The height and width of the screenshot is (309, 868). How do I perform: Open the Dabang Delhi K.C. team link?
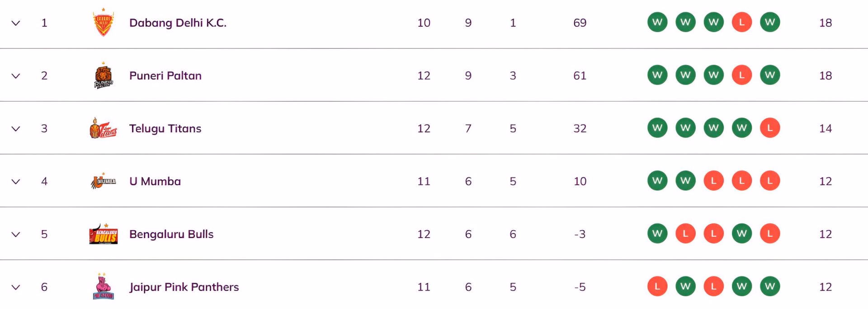tap(178, 23)
